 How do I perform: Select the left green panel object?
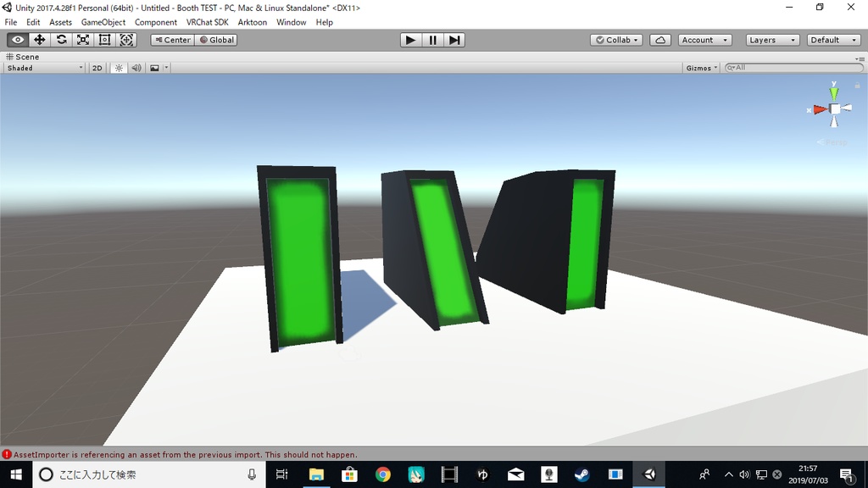click(300, 259)
